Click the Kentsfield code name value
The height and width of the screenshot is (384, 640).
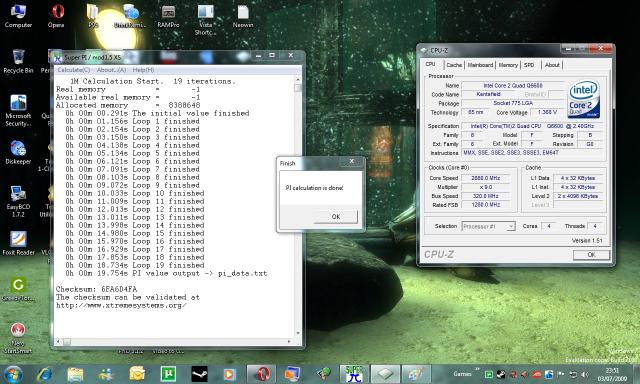pyautogui.click(x=489, y=94)
